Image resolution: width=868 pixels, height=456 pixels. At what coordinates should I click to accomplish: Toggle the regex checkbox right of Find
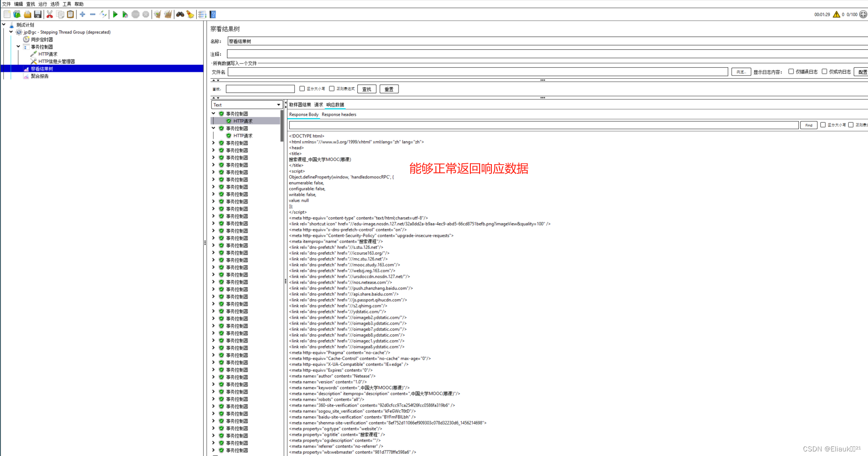[851, 125]
